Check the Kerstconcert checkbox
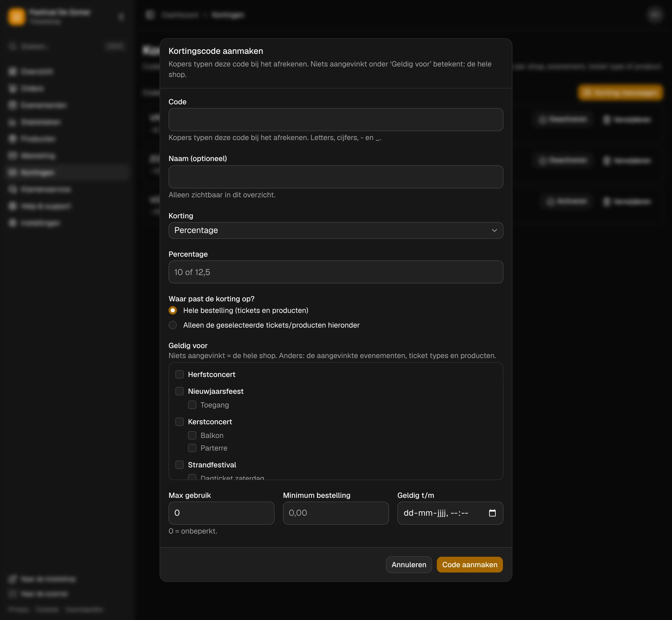 [x=180, y=422]
